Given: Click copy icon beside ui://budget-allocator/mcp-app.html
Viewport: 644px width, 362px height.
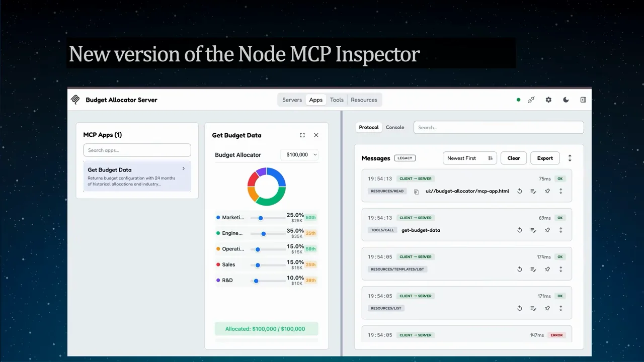Looking at the screenshot, I should tap(416, 192).
